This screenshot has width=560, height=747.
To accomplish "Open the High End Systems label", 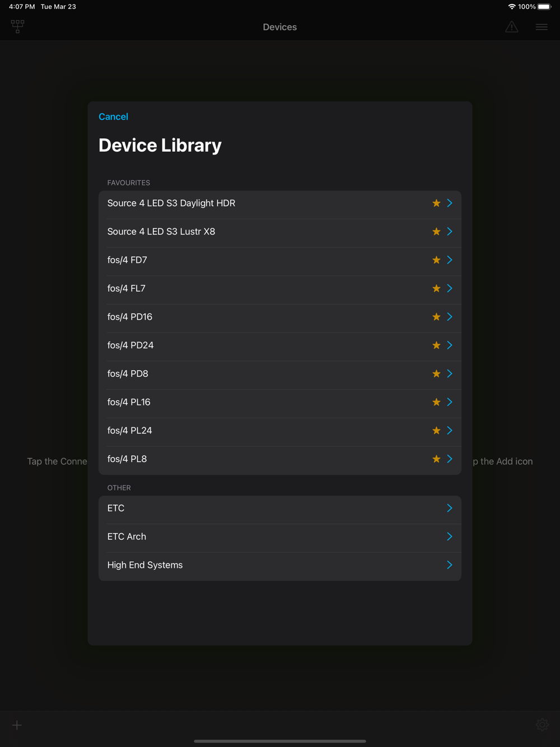I will (x=145, y=565).
